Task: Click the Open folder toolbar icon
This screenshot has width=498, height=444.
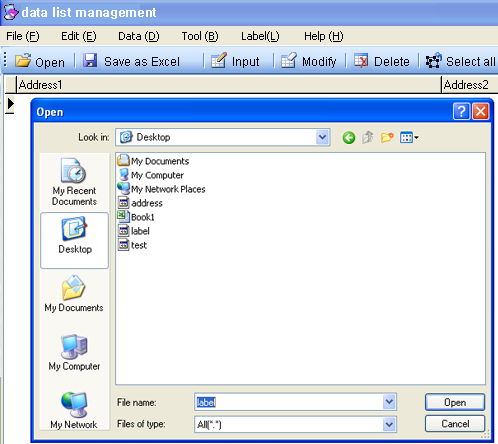Action: point(23,61)
